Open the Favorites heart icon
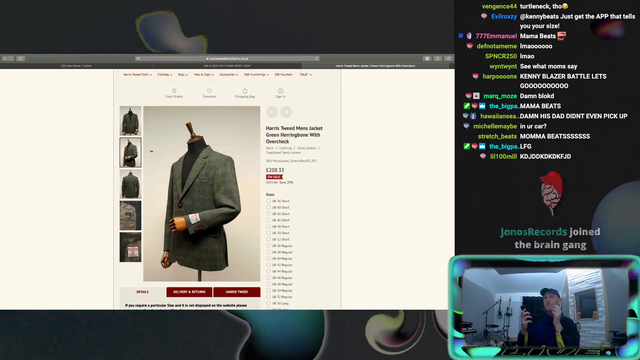 point(209,93)
